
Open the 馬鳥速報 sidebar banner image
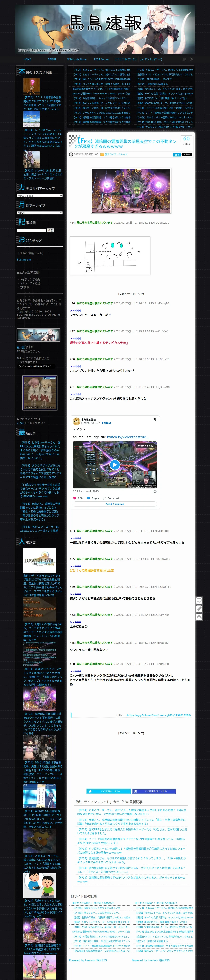pyautogui.click(x=38, y=335)
